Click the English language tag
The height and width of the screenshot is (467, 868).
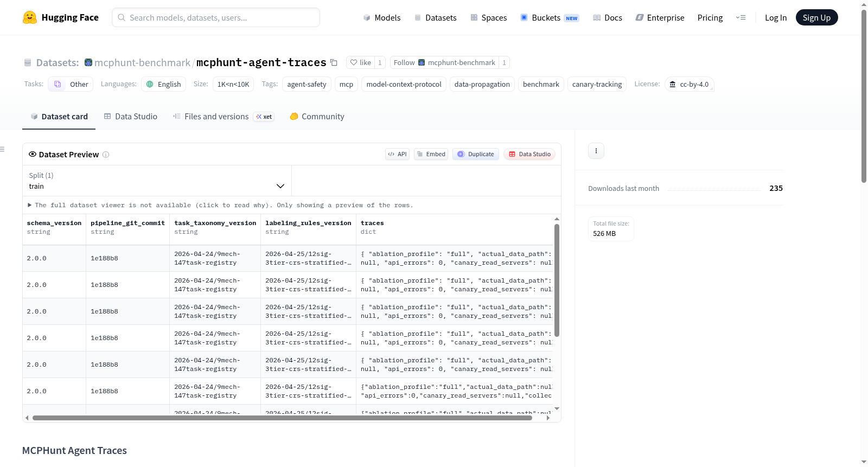(x=164, y=84)
